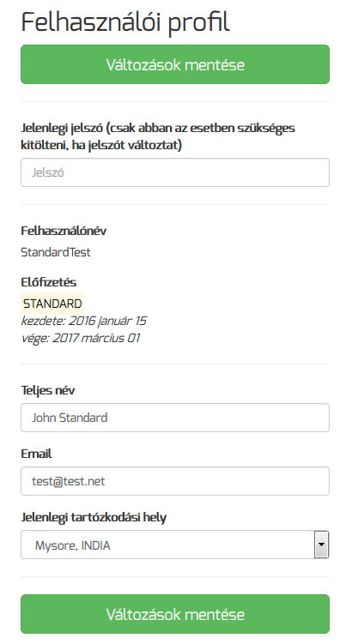
Task: Click the Teljes név label
Action: tap(48, 390)
